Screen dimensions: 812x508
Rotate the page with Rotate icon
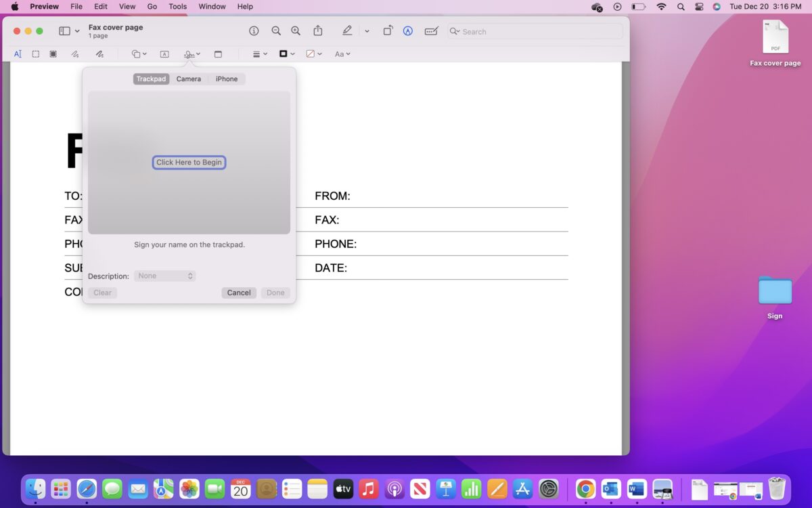click(388, 31)
